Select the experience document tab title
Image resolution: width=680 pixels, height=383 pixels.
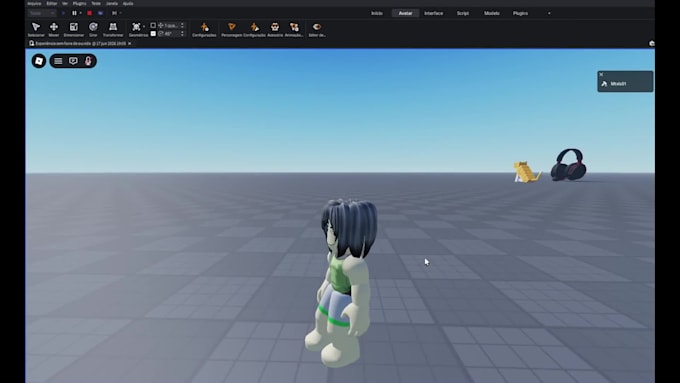[x=81, y=43]
